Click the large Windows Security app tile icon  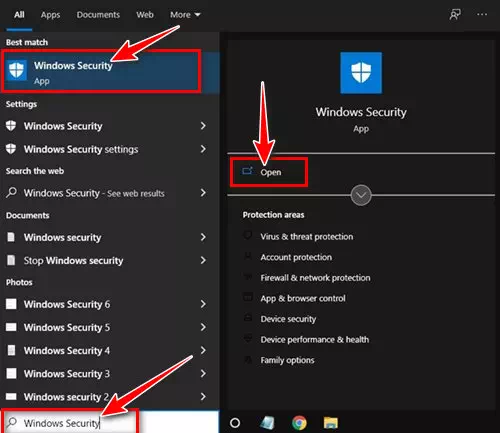(x=361, y=73)
